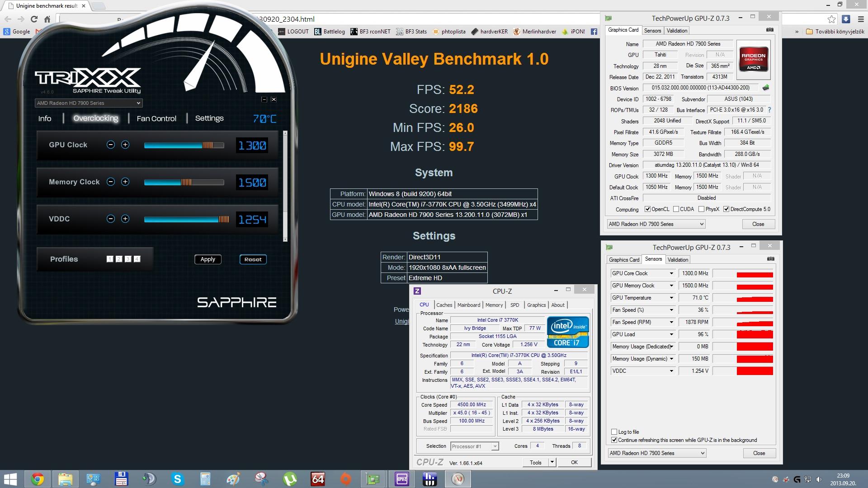Select TRIXX profile slot 2
Image resolution: width=868 pixels, height=488 pixels.
point(119,259)
